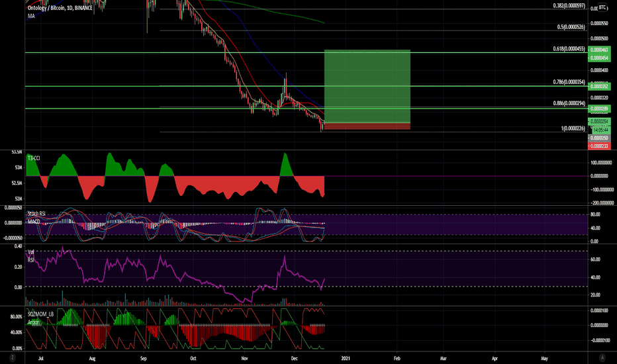The width and height of the screenshot is (617, 364).
Task: Click the -200.0000000 value on T3-CCI scale
Action: click(601, 203)
